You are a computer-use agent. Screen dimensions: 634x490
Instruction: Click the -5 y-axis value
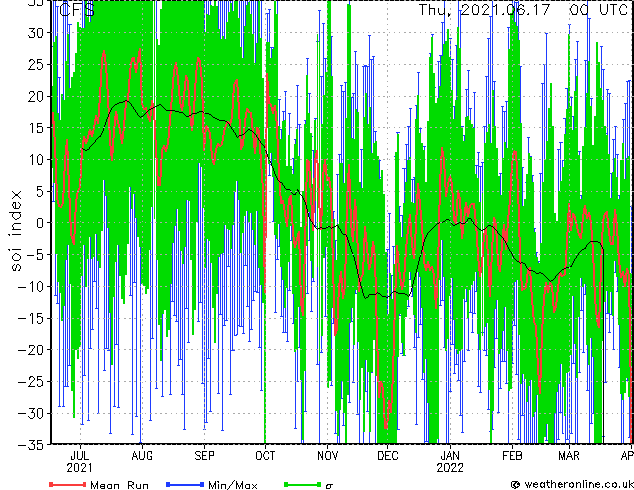pos(35,255)
